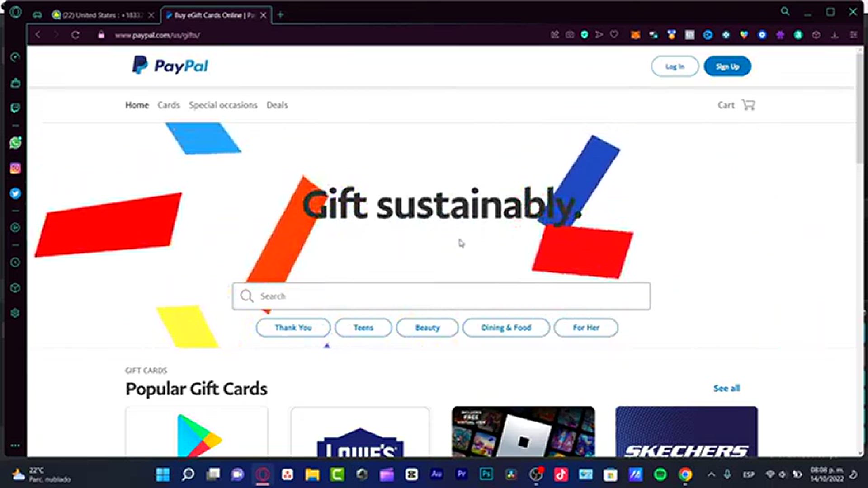Image resolution: width=868 pixels, height=488 pixels.
Task: Open the Special occasions navigation item
Action: [x=223, y=105]
